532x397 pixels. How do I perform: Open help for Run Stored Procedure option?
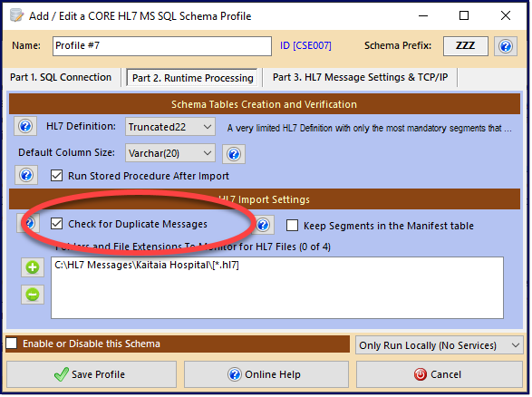click(x=26, y=176)
